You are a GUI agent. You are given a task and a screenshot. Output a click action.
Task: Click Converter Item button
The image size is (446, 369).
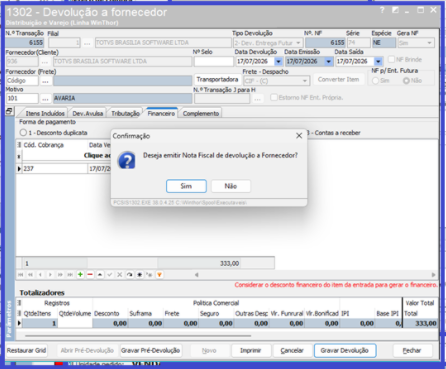(338, 79)
